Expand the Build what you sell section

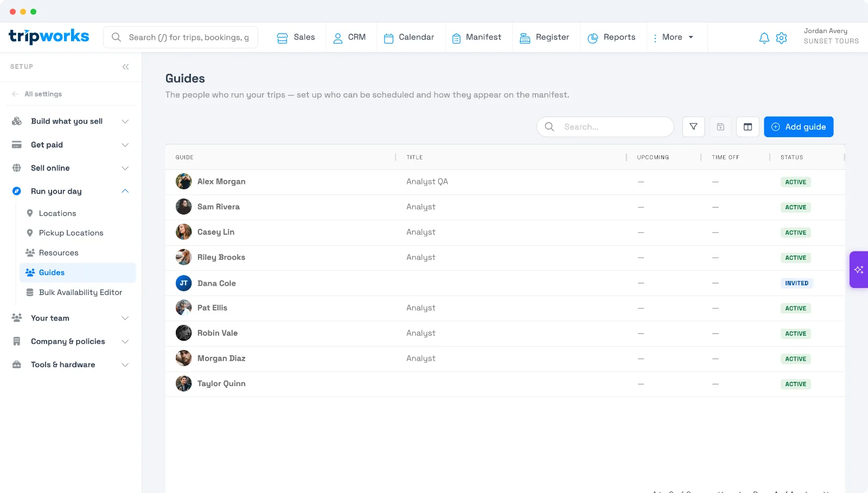(71, 121)
